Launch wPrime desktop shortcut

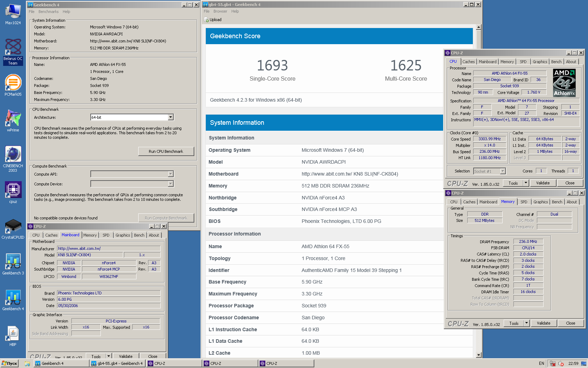[x=13, y=121]
